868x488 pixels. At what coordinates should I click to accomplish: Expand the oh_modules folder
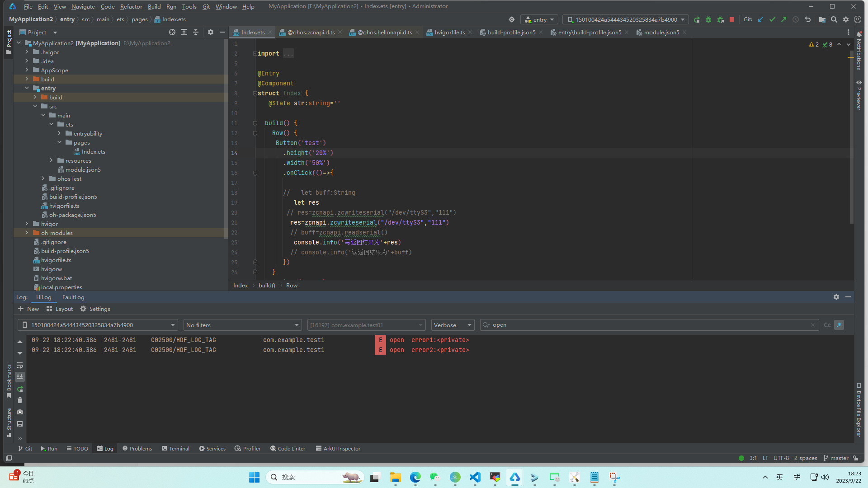27,233
